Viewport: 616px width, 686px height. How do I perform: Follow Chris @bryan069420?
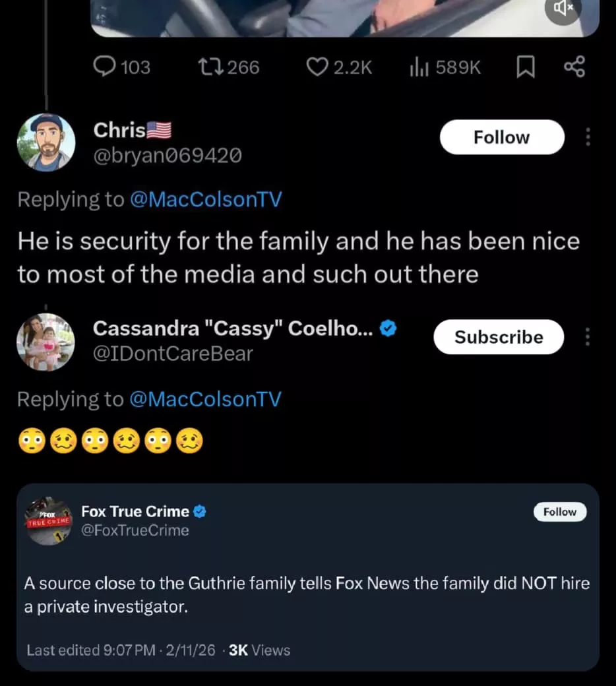click(502, 137)
